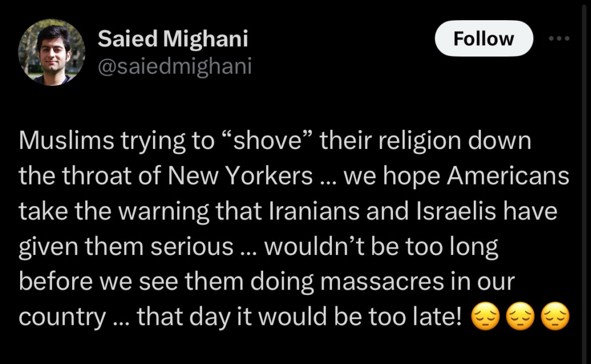The width and height of the screenshot is (591, 364).
Task: Open the three-dot more options menu
Action: click(559, 39)
